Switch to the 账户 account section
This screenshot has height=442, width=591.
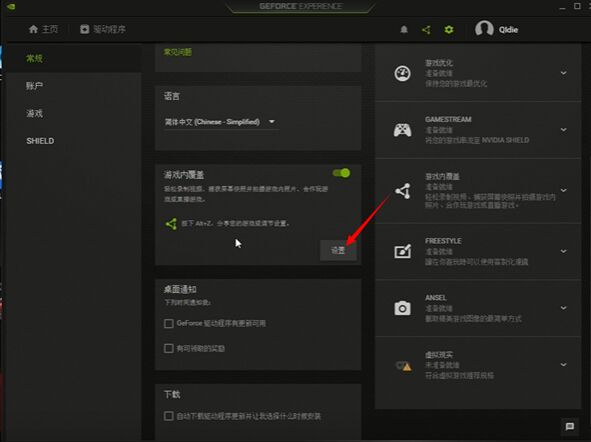[34, 86]
